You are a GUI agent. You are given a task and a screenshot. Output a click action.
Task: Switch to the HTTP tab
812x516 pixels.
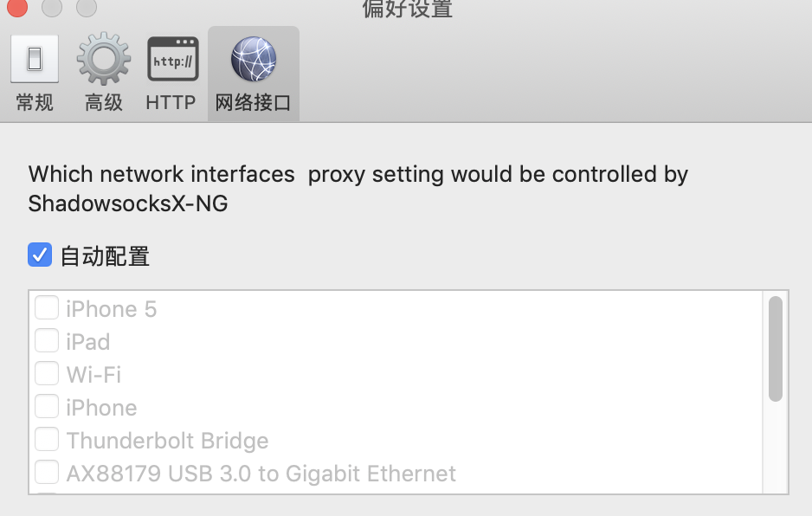point(171,74)
